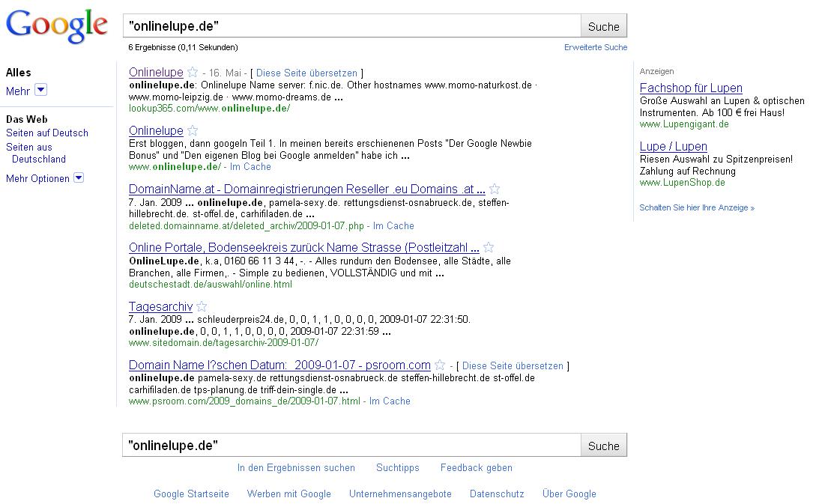This screenshot has height=504, width=813.
Task: Click the top Suche button
Action: tap(603, 26)
